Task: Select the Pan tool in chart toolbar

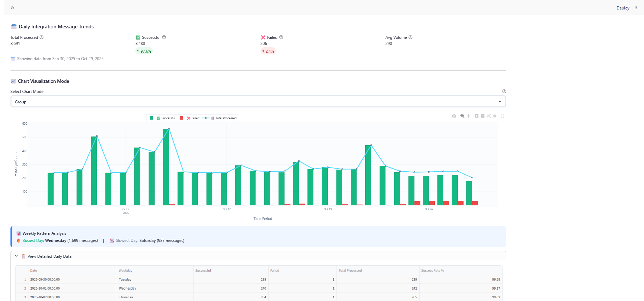Action: pos(468,116)
